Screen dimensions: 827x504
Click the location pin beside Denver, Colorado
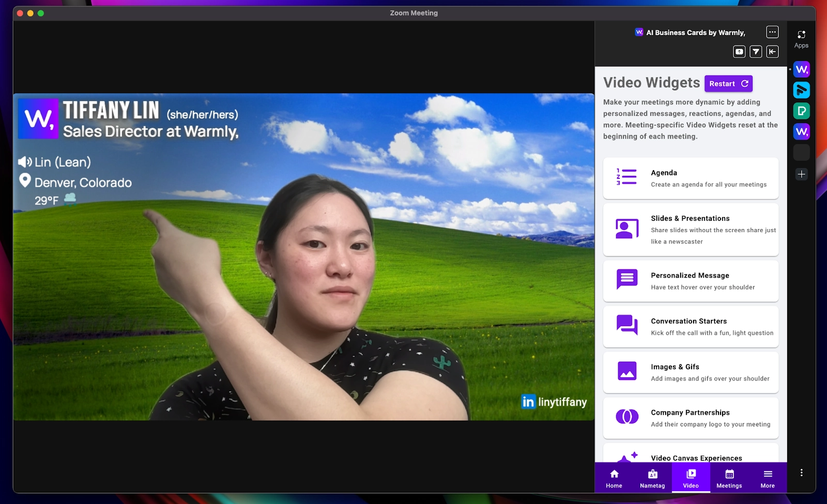pos(25,180)
